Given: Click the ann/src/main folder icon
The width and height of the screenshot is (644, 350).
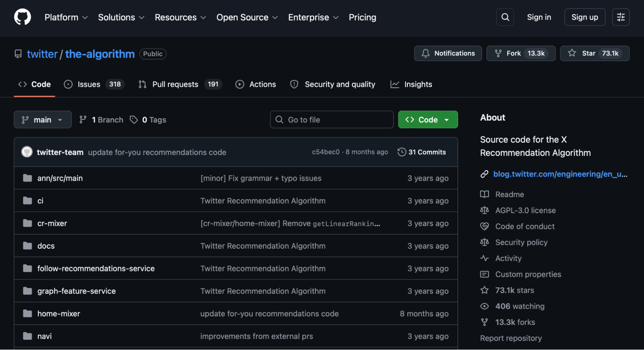Looking at the screenshot, I should click(28, 178).
